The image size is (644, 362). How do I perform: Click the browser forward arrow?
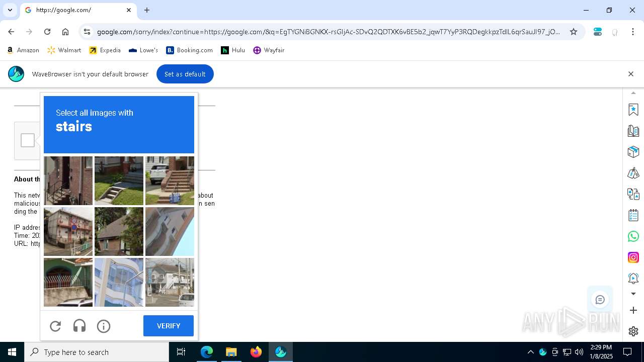pyautogui.click(x=29, y=32)
